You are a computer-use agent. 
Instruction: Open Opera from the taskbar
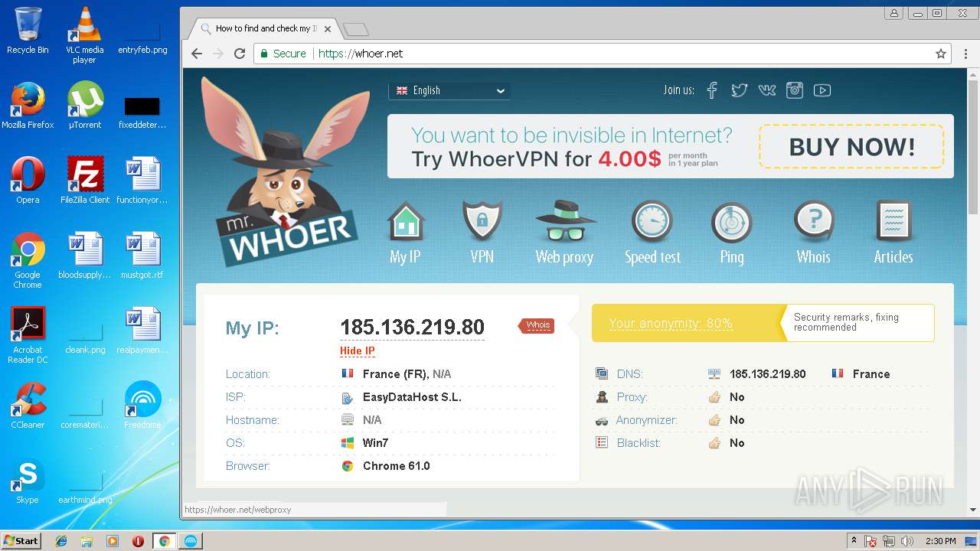coord(139,541)
